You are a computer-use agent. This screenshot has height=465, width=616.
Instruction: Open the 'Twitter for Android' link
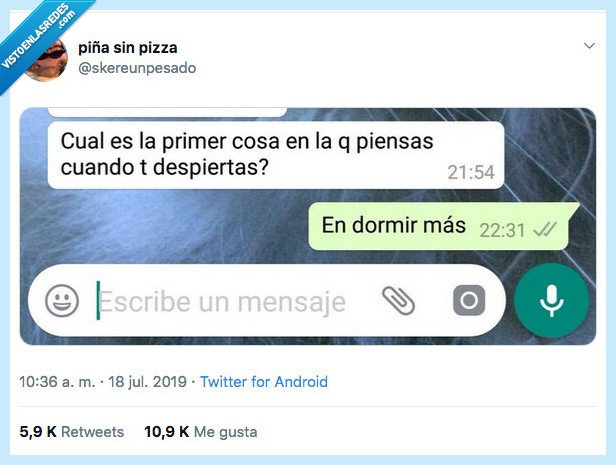pos(264,382)
